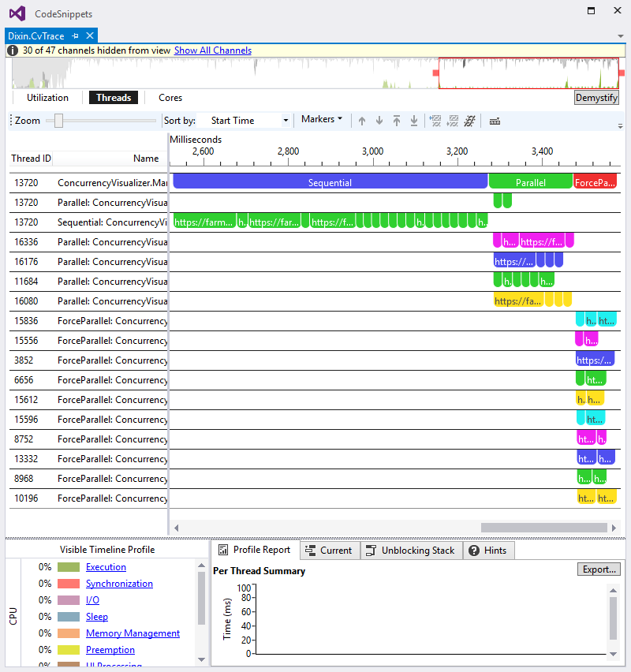Click the profile legend scroll down arrow
Screen dimensions: 631x672
201,659
